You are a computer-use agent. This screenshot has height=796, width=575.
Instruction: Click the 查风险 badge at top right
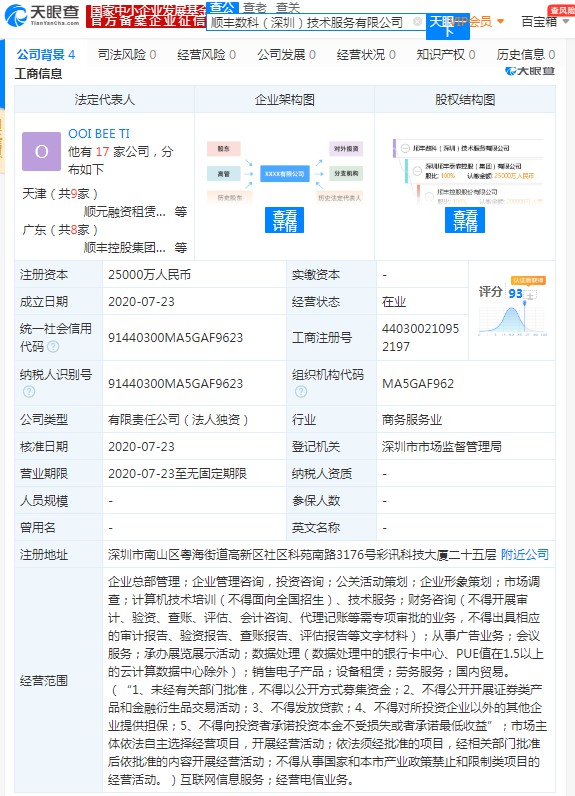pos(561,10)
